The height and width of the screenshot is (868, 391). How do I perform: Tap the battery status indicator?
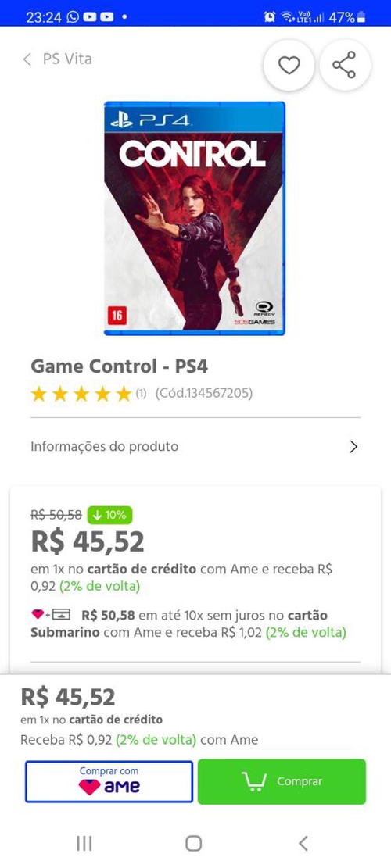pos(361,16)
